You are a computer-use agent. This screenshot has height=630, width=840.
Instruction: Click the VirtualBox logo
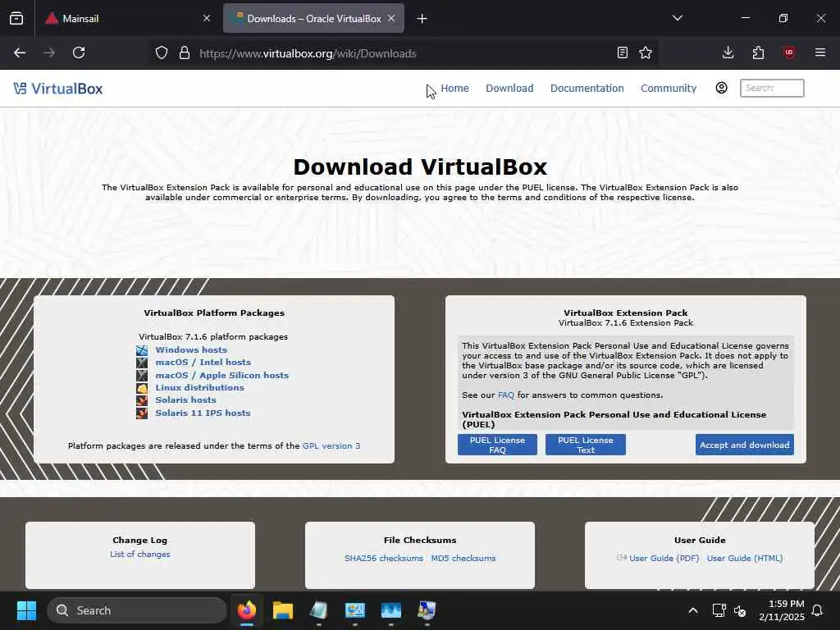[x=58, y=89]
